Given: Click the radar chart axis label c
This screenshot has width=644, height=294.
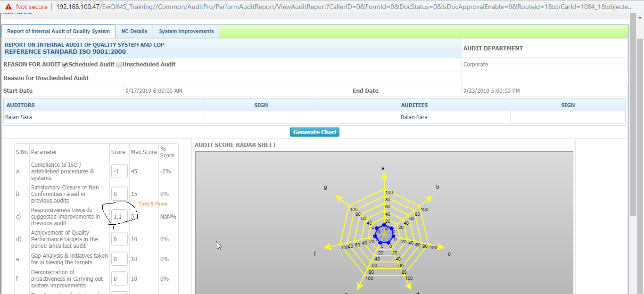Looking at the screenshot, I should [449, 254].
